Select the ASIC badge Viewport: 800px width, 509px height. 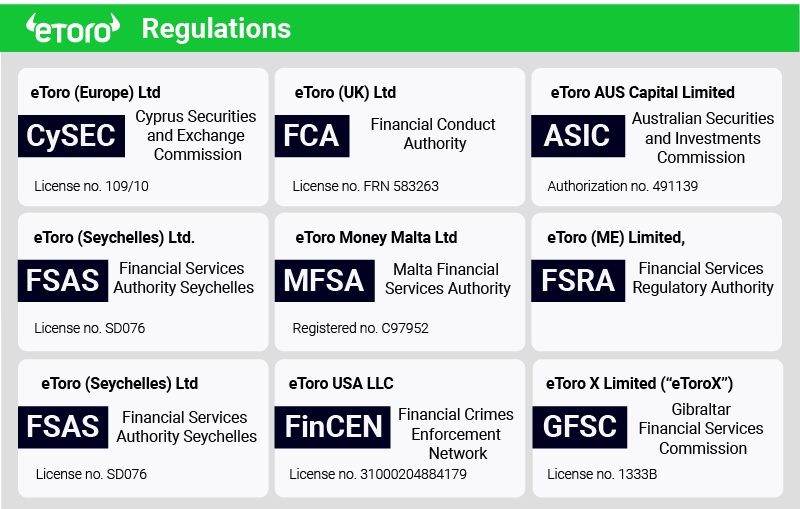click(578, 136)
